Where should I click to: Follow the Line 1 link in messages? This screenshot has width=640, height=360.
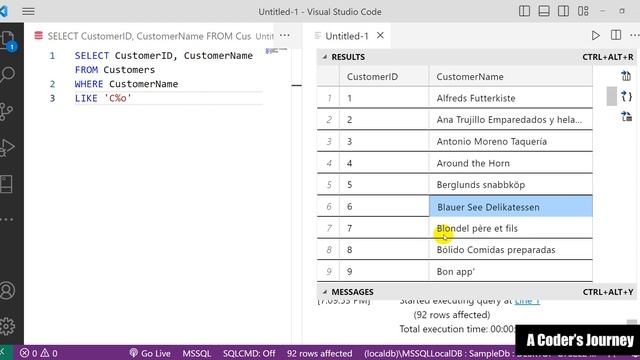[527, 301]
